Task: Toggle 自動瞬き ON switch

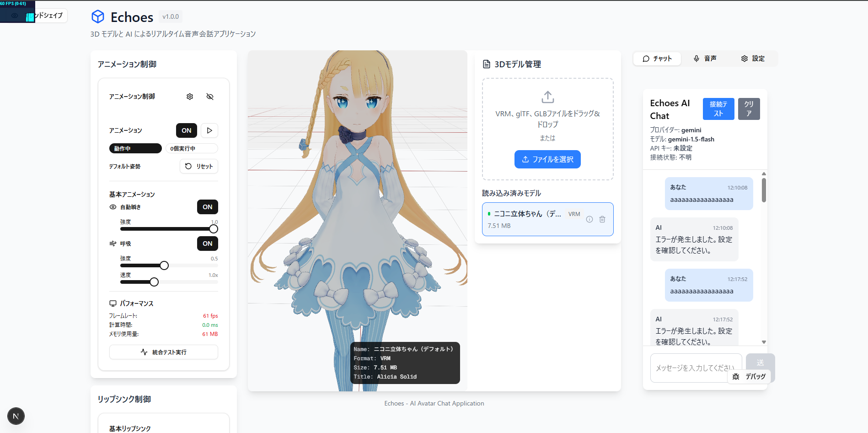Action: (208, 207)
